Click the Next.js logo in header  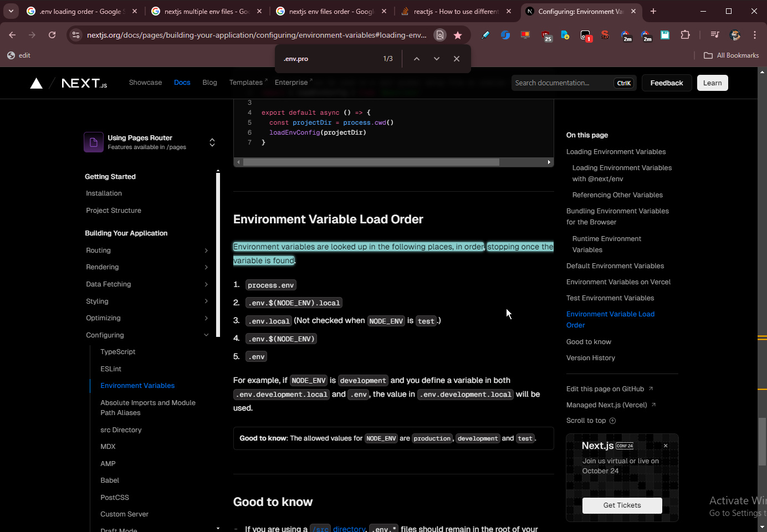[84, 83]
